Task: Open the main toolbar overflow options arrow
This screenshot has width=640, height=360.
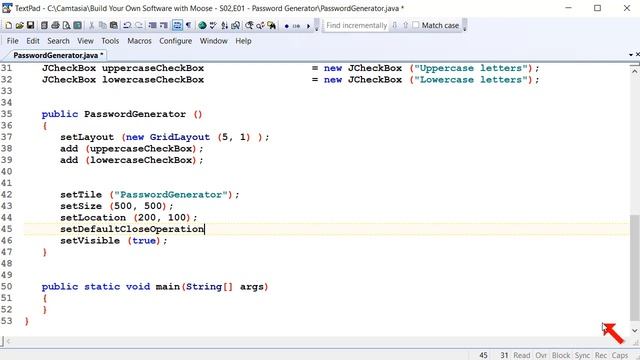Action: (317, 25)
